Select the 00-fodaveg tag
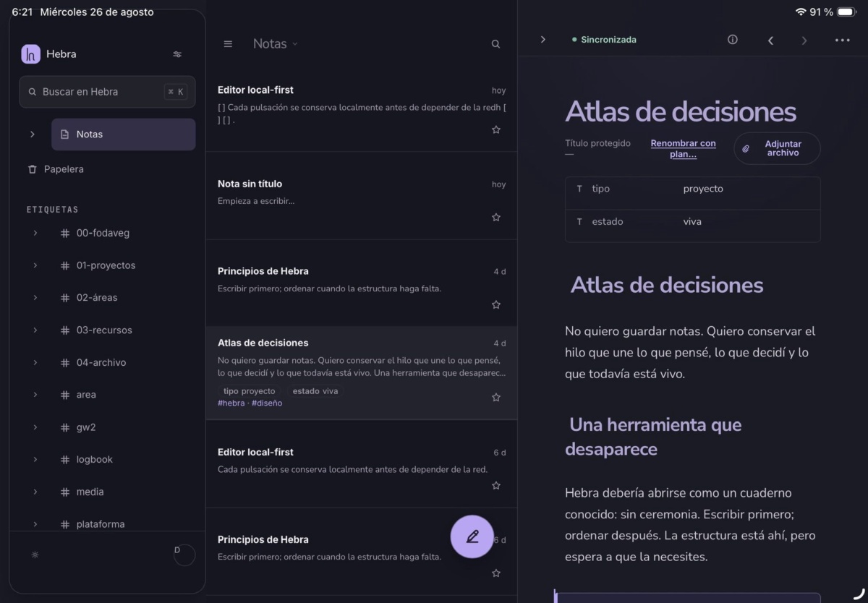 click(x=103, y=233)
